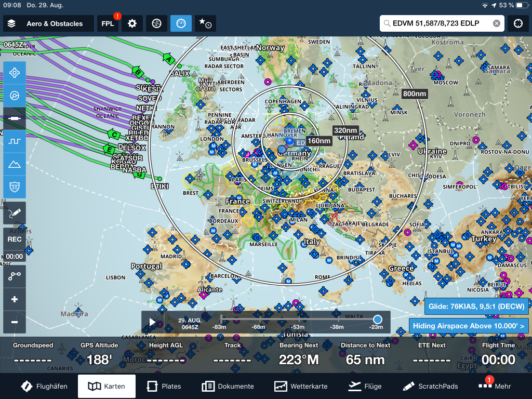This screenshot has height=399, width=532.
Task: Play the weather radar animation
Action: (x=152, y=322)
